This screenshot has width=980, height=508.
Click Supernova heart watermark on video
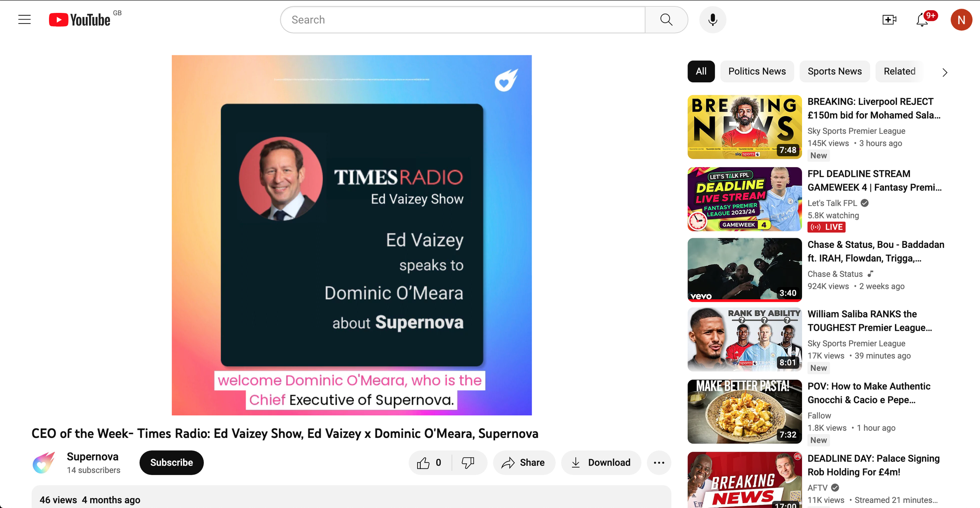(x=506, y=80)
